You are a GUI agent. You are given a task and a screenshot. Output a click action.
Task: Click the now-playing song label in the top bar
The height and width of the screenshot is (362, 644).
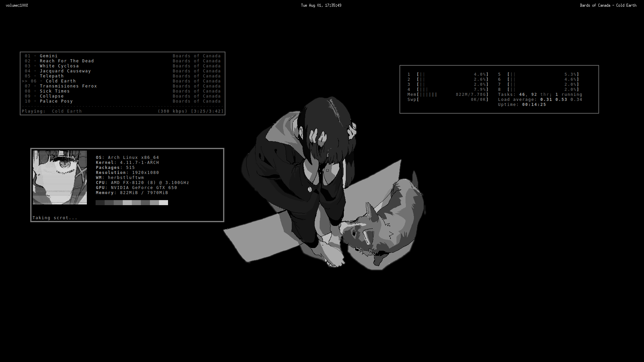point(608,5)
